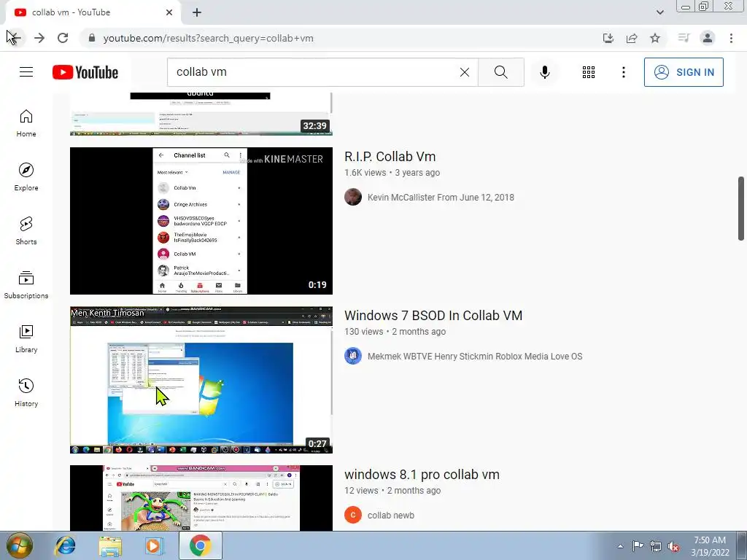The image size is (747, 560).
Task: Visit Mekmek WBTVE Henry Stickmin channel name
Action: coord(475,356)
